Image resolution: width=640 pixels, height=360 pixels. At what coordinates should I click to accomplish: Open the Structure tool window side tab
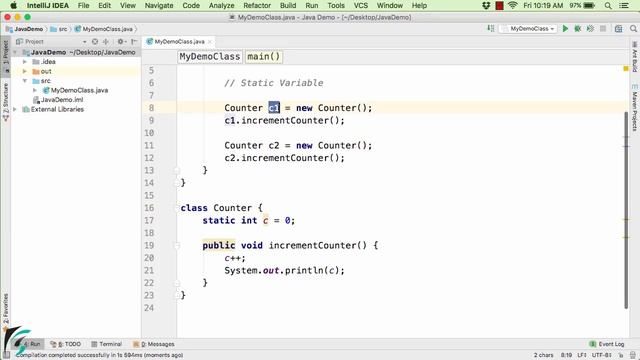(6, 101)
